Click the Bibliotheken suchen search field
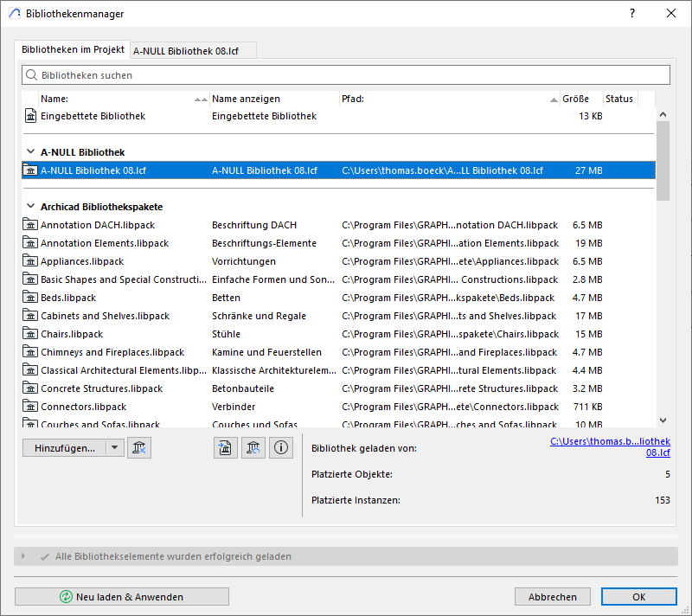Viewport: 692px width, 616px height. tap(346, 75)
